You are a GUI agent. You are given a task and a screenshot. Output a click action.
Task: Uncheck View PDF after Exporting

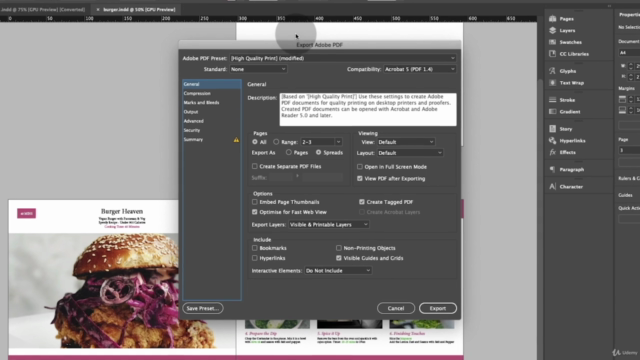(360, 178)
